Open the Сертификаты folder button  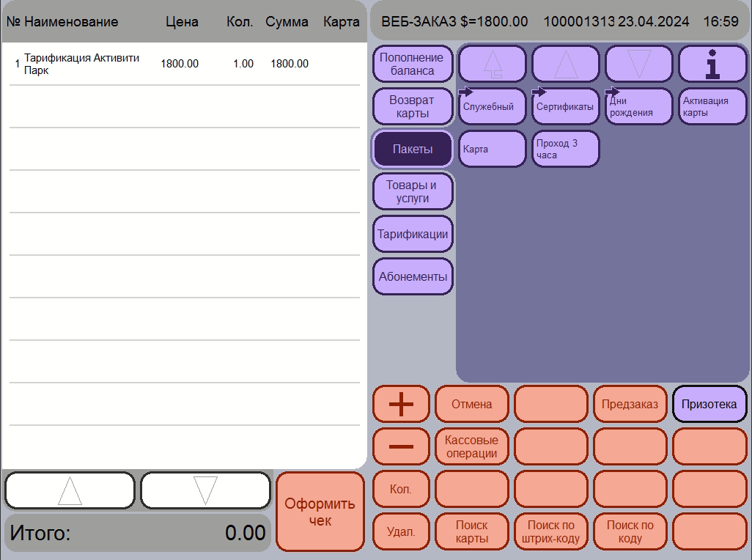pyautogui.click(x=566, y=106)
